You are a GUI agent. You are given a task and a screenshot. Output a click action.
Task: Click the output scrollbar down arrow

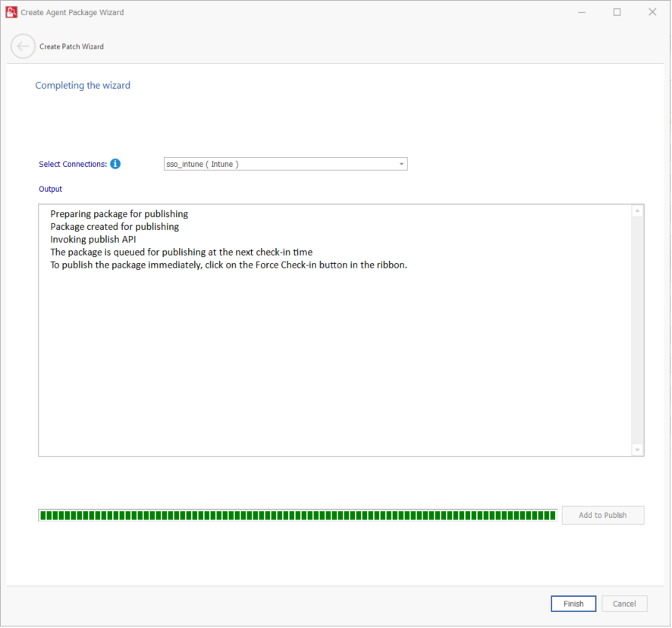click(637, 450)
